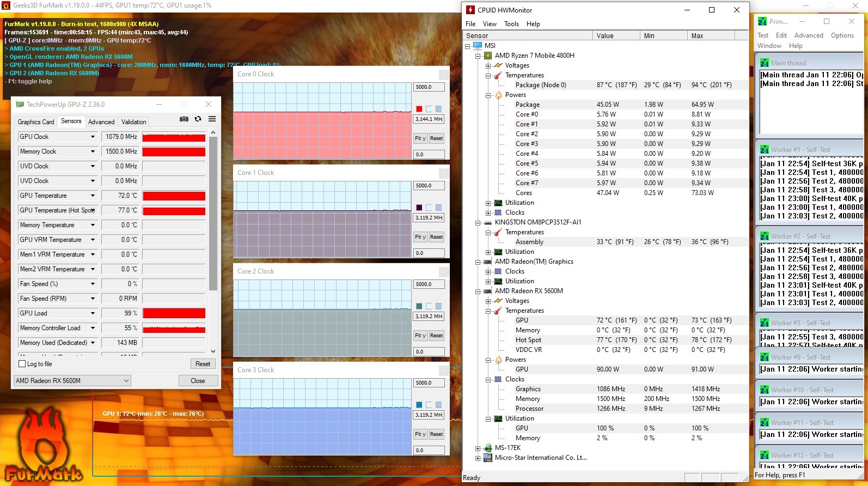The height and width of the screenshot is (486, 868).
Task: Expand Utilization under AMD Ryzen 7
Action: 488,203
